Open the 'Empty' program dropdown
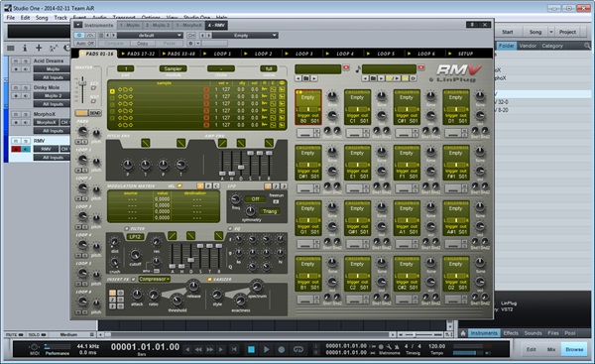This screenshot has height=364, width=595. (x=245, y=35)
